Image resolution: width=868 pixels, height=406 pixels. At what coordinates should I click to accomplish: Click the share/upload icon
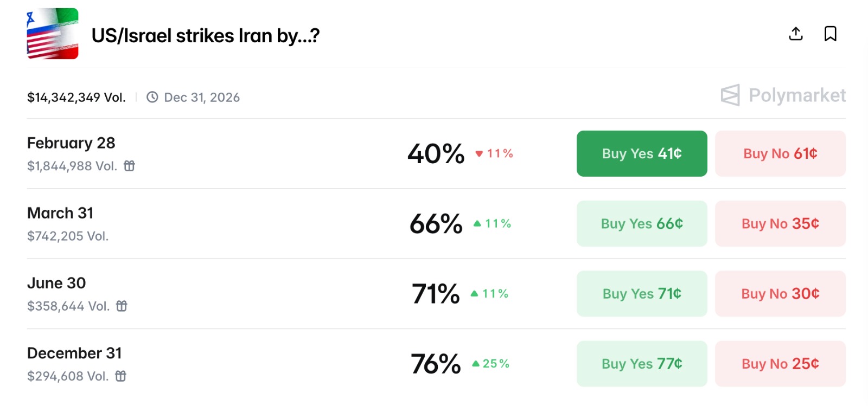point(796,34)
